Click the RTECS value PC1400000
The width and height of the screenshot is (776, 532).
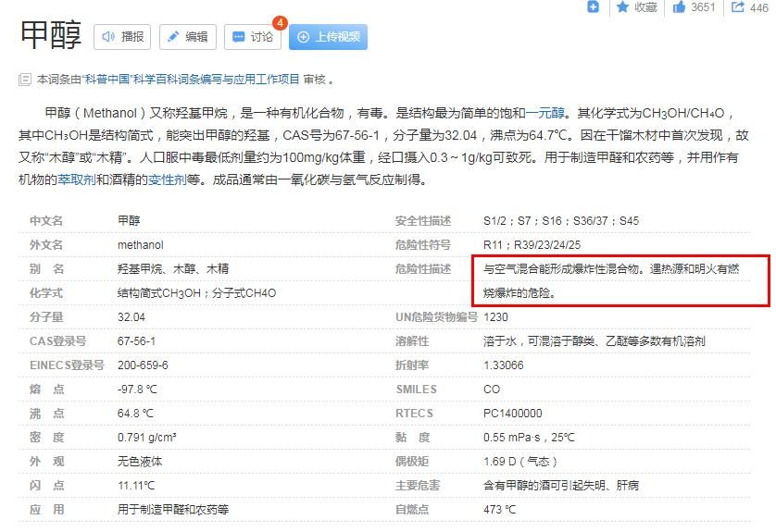(512, 414)
